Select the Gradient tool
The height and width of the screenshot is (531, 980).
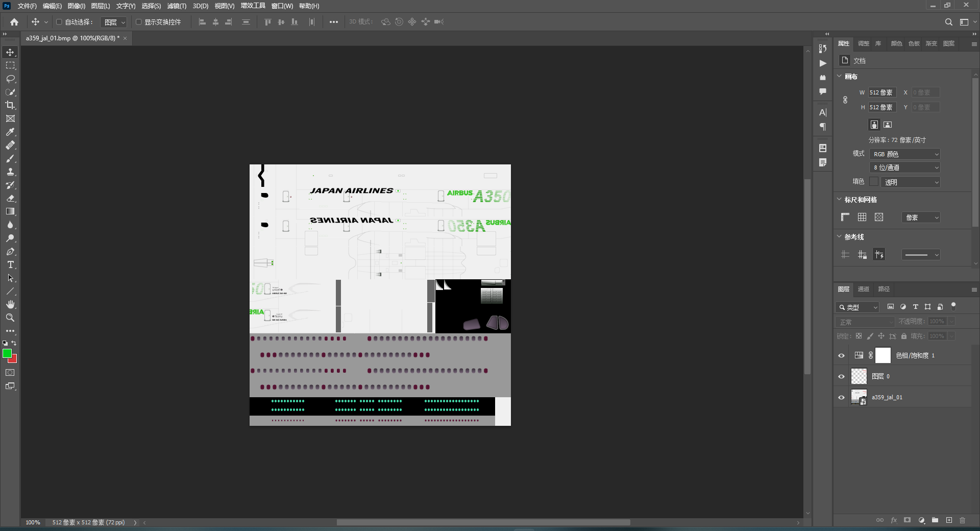coord(10,211)
